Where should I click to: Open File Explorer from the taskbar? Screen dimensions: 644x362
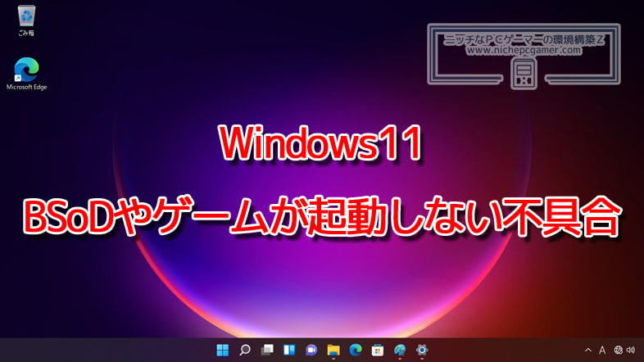[x=333, y=350]
